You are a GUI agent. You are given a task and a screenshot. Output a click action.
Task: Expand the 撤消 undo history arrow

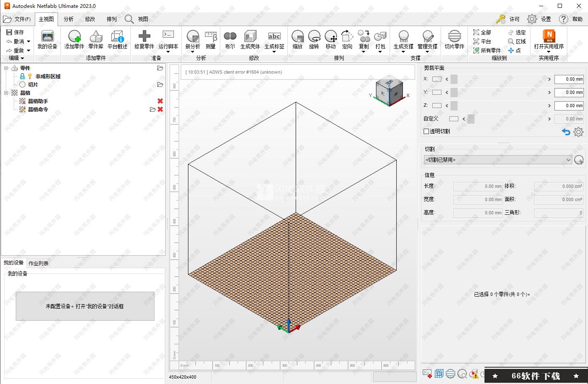click(29, 41)
